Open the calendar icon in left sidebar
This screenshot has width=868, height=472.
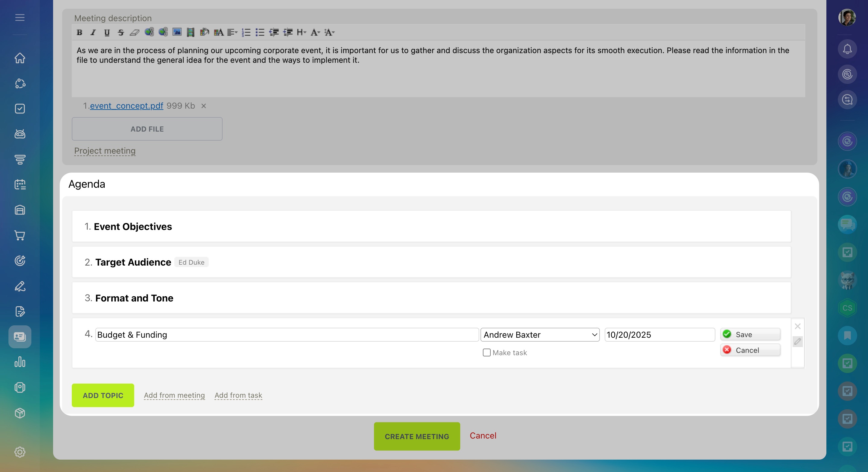(x=20, y=184)
